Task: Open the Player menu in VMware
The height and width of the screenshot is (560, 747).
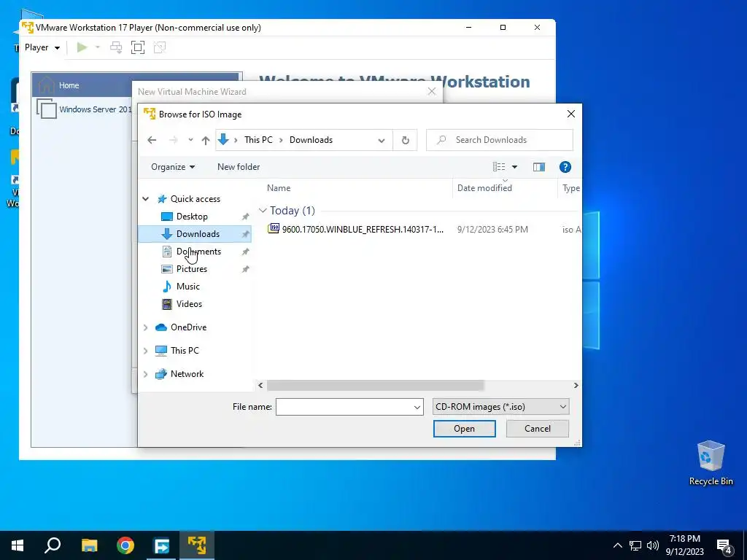Action: click(42, 47)
